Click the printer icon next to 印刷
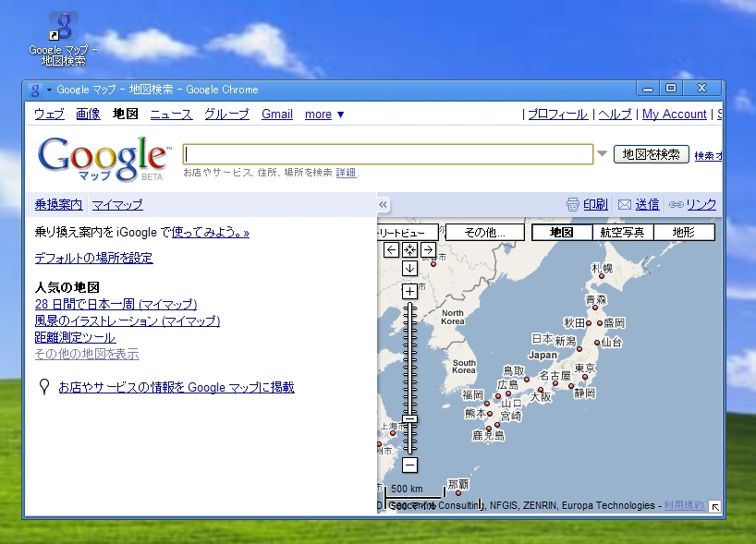This screenshot has height=544, width=756. coord(572,205)
